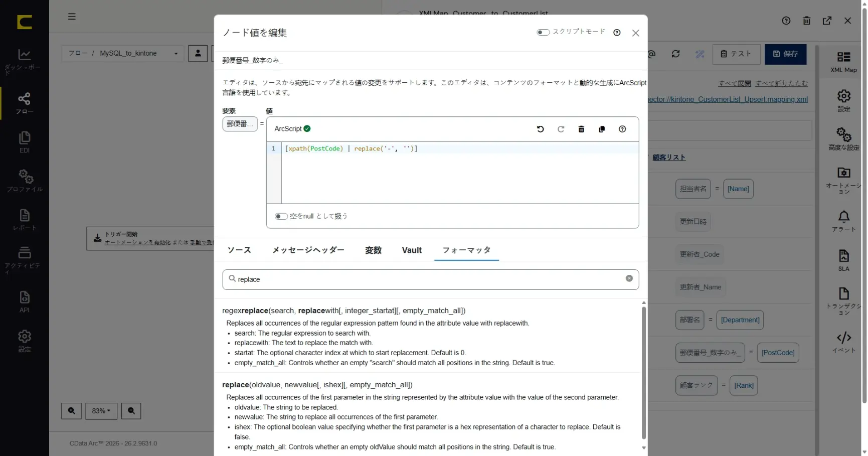Screen dimensions: 868x456
Task: Open XML Map panel icon
Action: click(843, 62)
